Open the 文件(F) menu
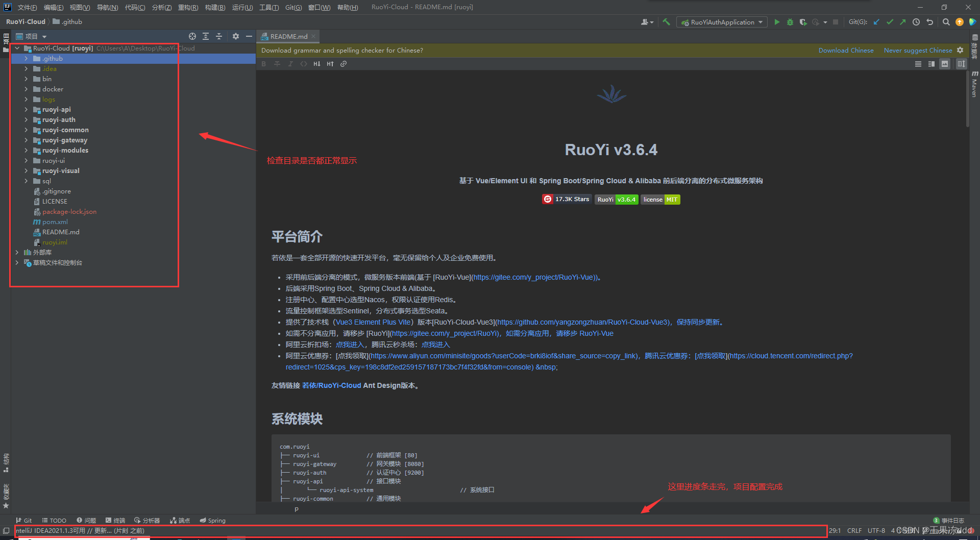The height and width of the screenshot is (540, 980). point(27,7)
